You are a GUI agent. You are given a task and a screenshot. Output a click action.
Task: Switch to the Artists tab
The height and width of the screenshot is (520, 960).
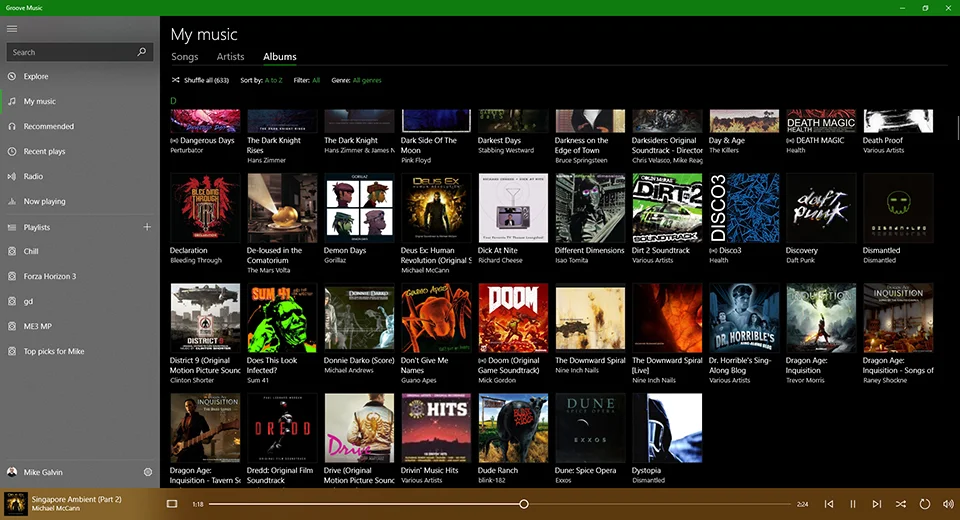pos(230,57)
